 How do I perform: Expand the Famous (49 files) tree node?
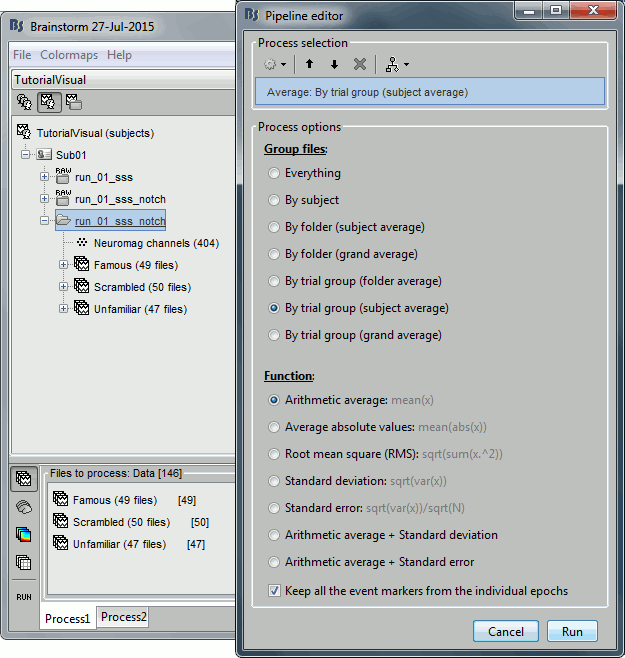tap(64, 265)
